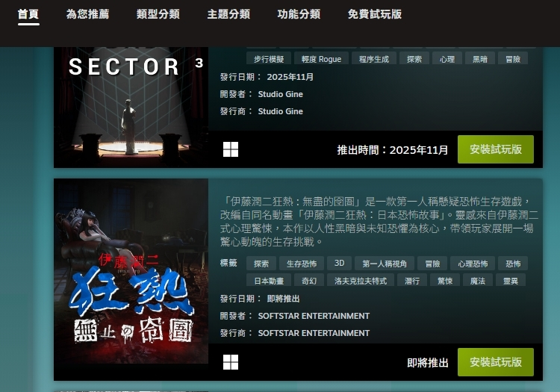The width and height of the screenshot is (560, 392).
Task: Install the 伊藤潤二狂熱 demo
Action: coord(496,362)
